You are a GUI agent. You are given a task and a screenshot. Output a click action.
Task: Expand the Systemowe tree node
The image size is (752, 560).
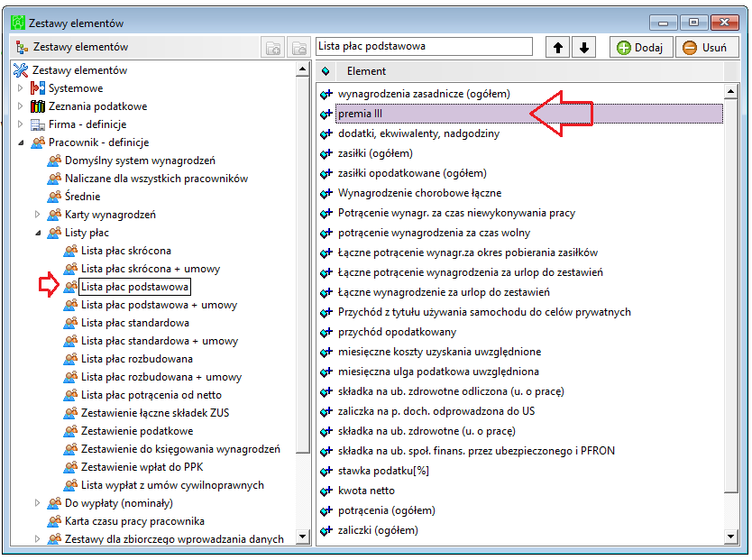pyautogui.click(x=20, y=88)
